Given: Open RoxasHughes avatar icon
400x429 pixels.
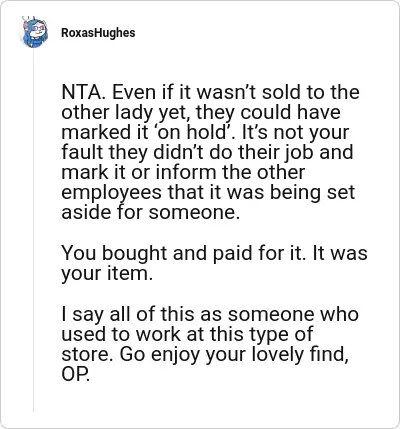Looking at the screenshot, I should [x=35, y=32].
